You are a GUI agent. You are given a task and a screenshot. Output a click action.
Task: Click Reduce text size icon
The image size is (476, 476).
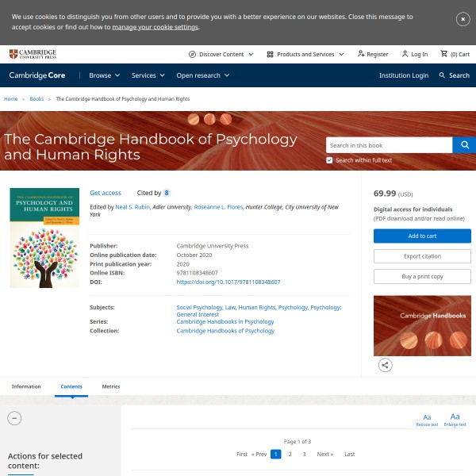(x=427, y=417)
